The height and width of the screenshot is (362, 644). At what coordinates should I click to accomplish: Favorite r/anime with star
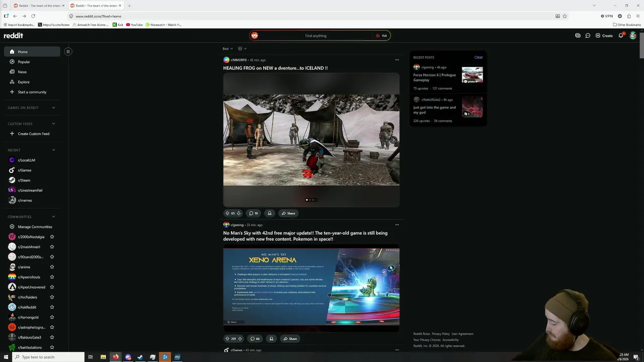tap(52, 267)
